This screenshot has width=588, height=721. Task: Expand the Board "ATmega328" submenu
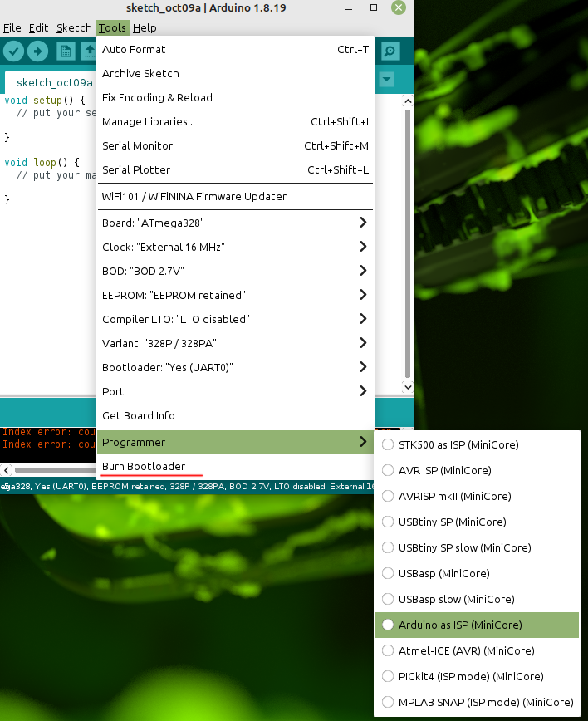pos(235,223)
